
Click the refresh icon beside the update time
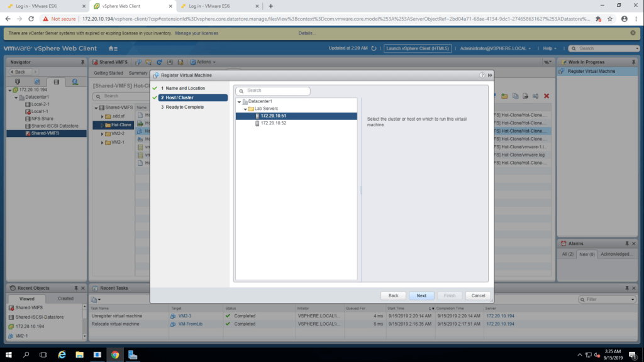pyautogui.click(x=374, y=48)
